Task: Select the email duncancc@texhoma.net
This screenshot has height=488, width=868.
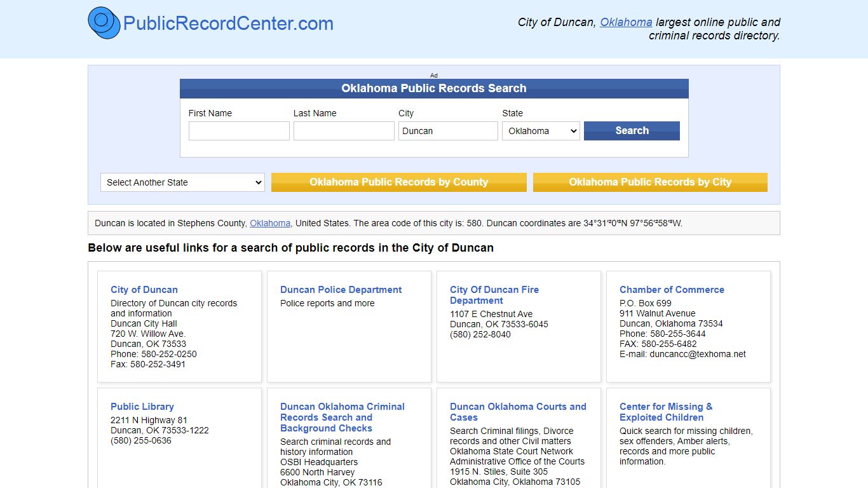Action: [x=698, y=354]
